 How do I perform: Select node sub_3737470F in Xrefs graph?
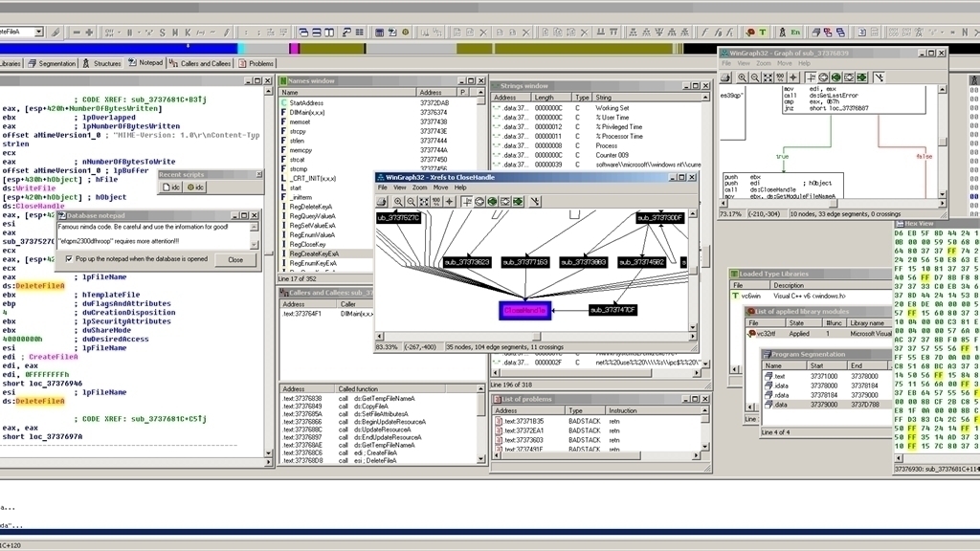[x=612, y=310]
